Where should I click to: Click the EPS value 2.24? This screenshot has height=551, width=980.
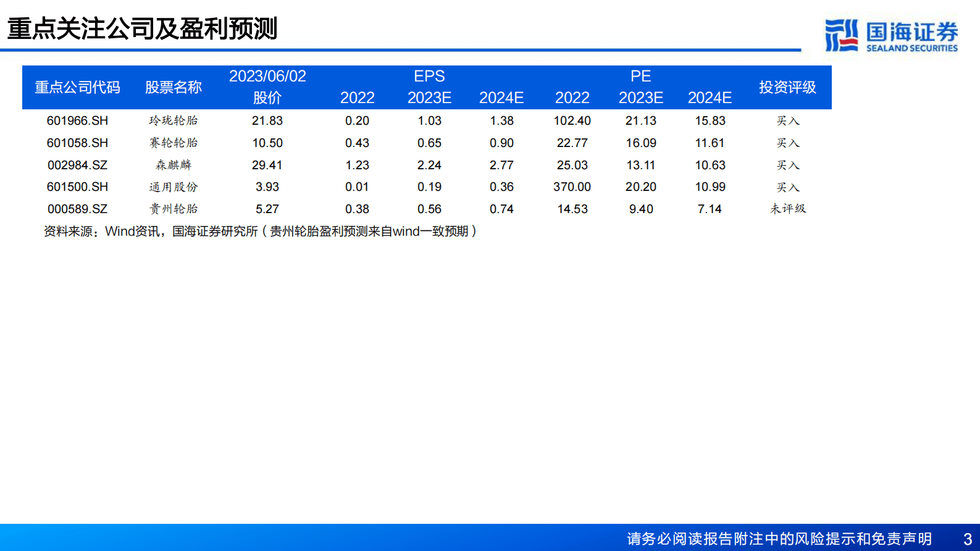[x=429, y=165]
